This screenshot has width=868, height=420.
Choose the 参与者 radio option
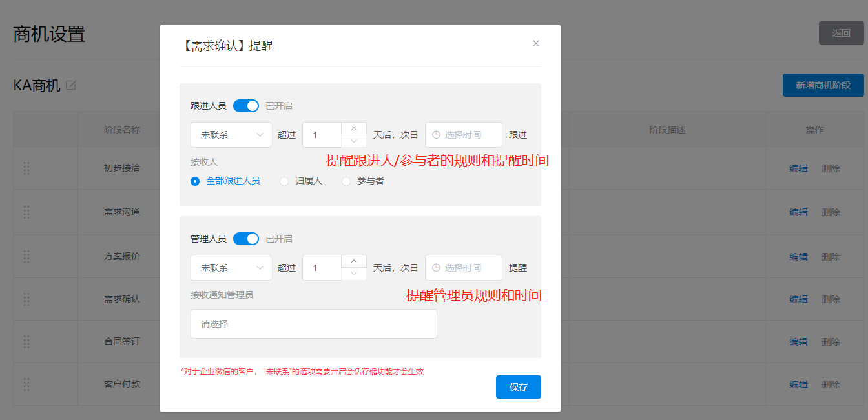(346, 181)
